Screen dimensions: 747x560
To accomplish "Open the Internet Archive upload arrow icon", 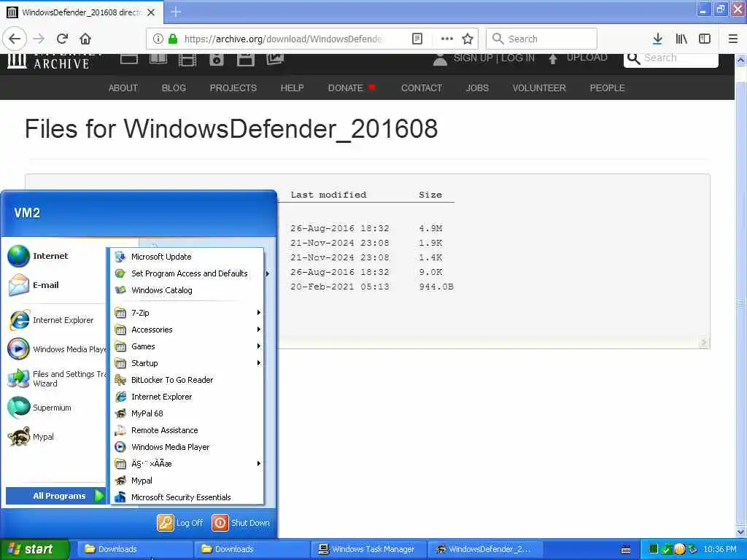I will click(x=553, y=58).
